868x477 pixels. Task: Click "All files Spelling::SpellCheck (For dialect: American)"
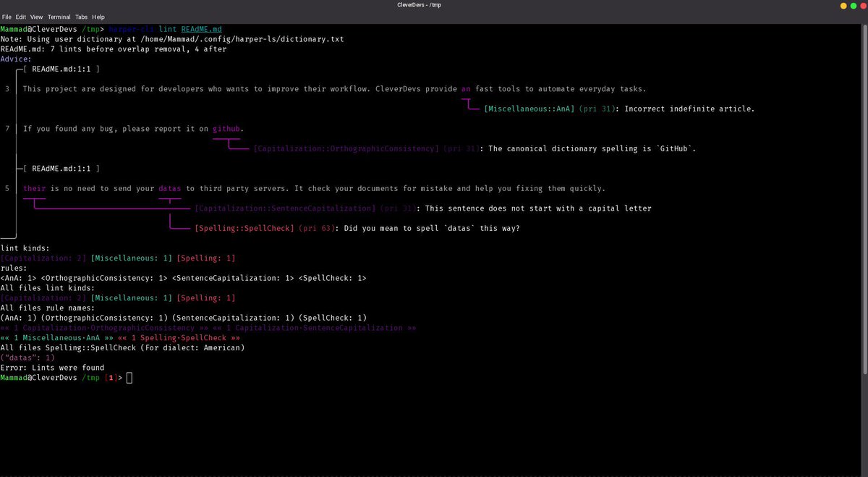pos(122,348)
